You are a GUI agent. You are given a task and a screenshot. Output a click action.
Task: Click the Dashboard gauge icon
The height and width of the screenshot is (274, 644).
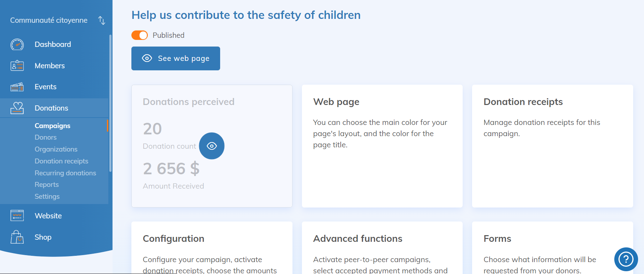[x=17, y=44]
